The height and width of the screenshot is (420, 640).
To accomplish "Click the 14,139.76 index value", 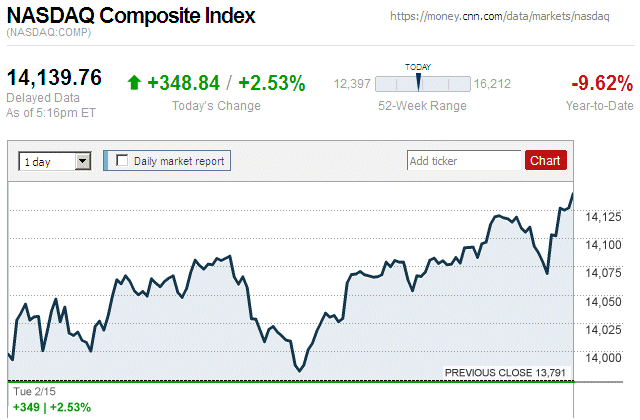I will [x=55, y=78].
